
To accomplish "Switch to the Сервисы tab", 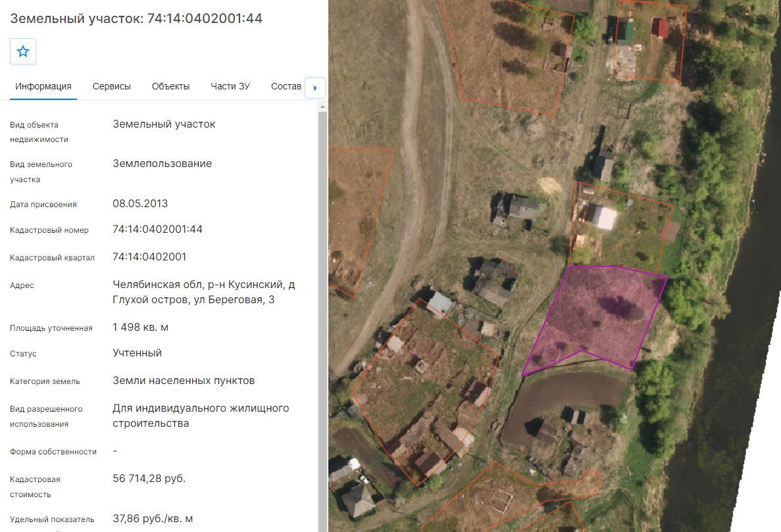I will 112,86.
